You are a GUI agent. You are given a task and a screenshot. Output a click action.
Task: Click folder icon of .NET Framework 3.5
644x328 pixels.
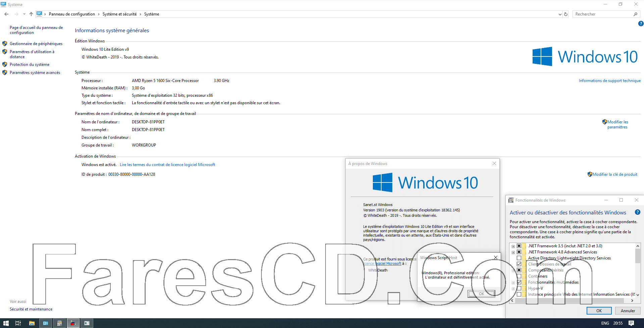point(524,246)
